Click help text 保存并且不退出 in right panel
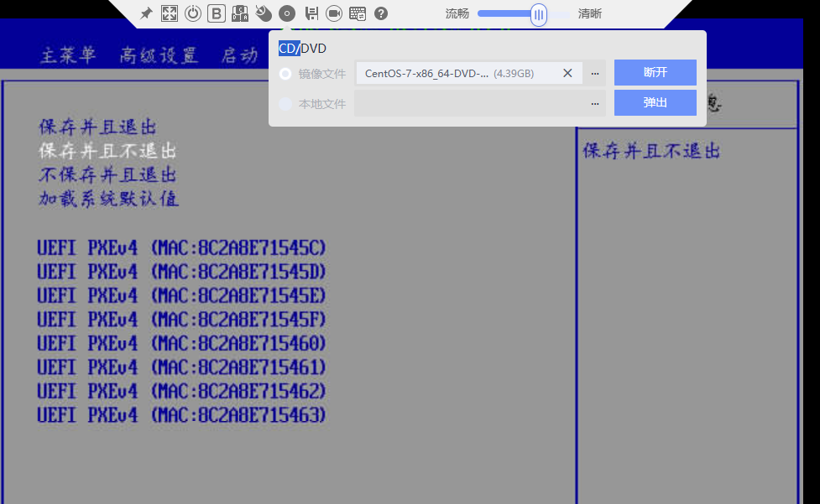The width and height of the screenshot is (820, 504). [651, 151]
